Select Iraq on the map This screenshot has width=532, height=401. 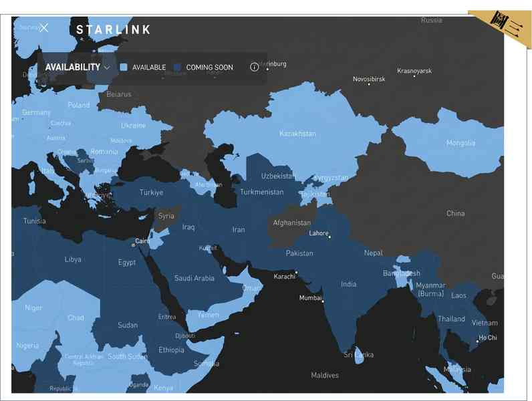[x=188, y=227]
